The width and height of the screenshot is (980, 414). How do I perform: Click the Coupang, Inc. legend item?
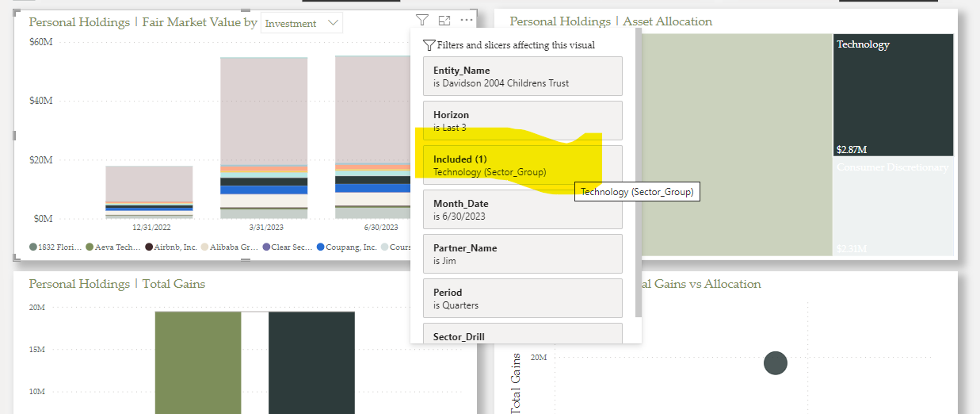click(x=346, y=247)
